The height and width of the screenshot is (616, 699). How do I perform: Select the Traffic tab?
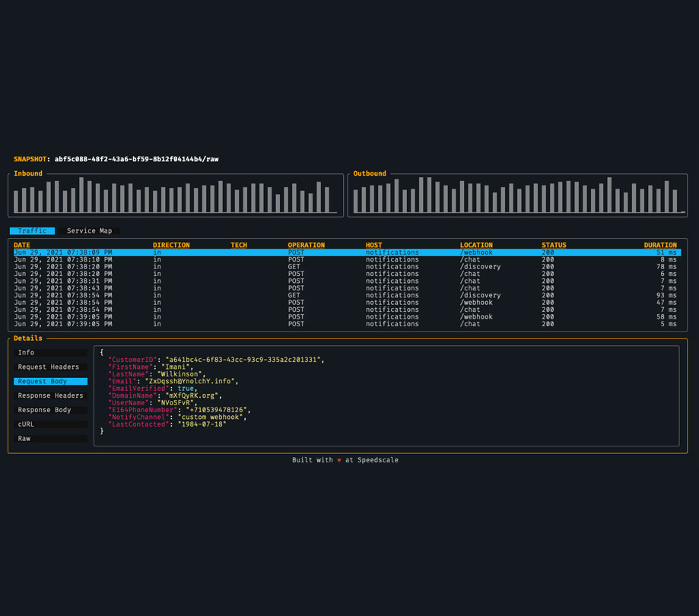(32, 231)
